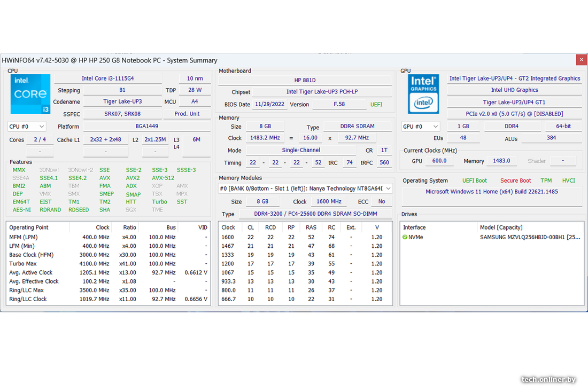Select the Samsung MZVLQ256HBJD drive entry

click(x=530, y=237)
